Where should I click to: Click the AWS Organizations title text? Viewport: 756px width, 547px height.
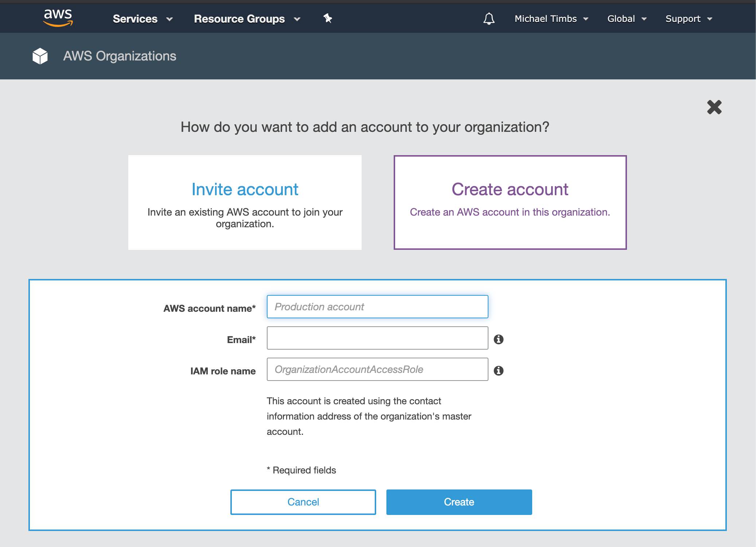[120, 56]
